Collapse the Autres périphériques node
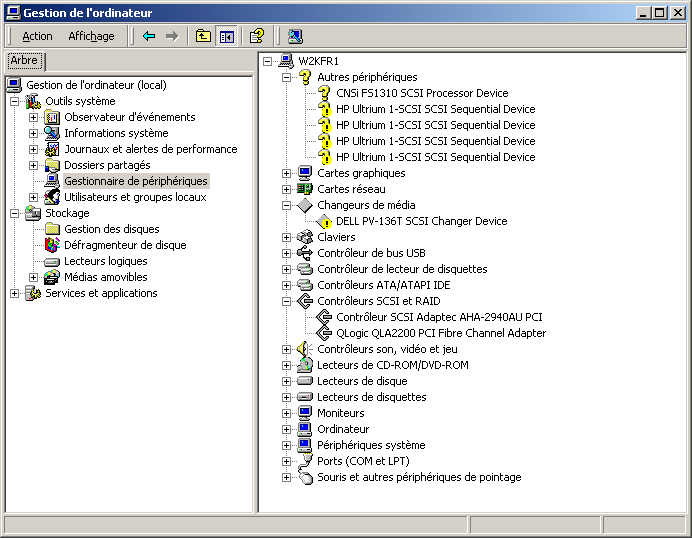Image resolution: width=692 pixels, height=538 pixels. (287, 77)
